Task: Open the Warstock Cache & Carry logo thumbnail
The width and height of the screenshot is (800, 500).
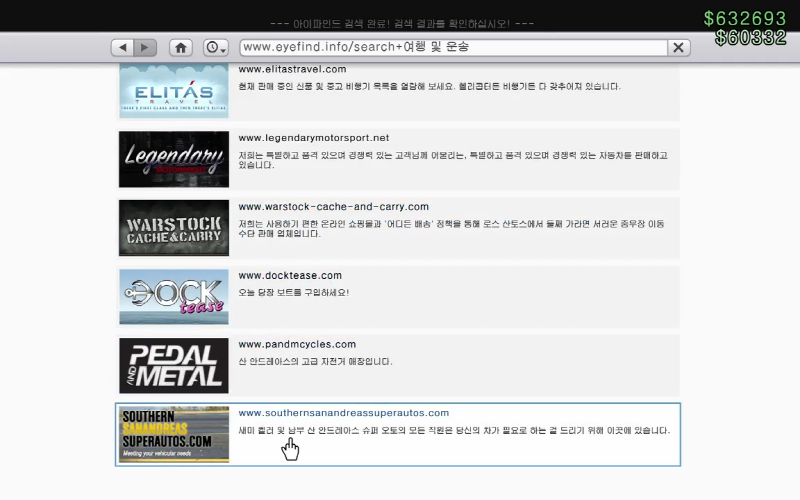Action: coord(174,228)
